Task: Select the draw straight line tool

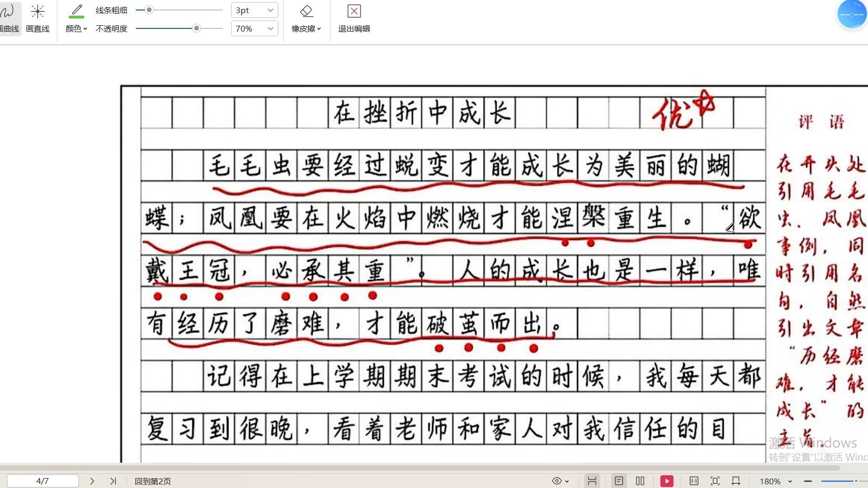Action: coord(37,19)
